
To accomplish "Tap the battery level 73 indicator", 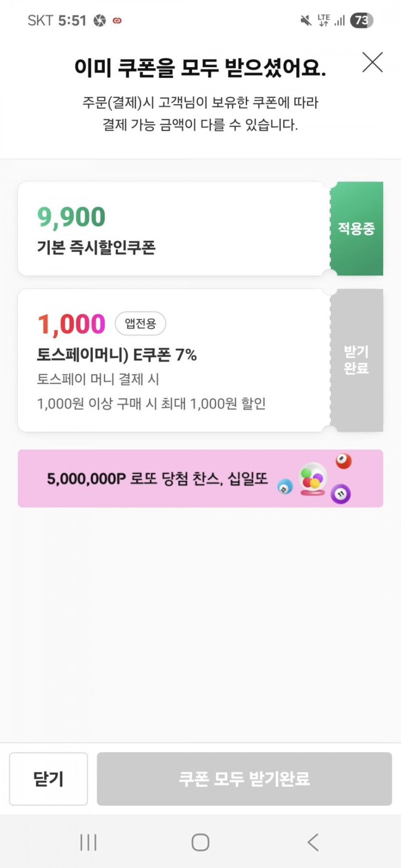I will click(x=362, y=21).
